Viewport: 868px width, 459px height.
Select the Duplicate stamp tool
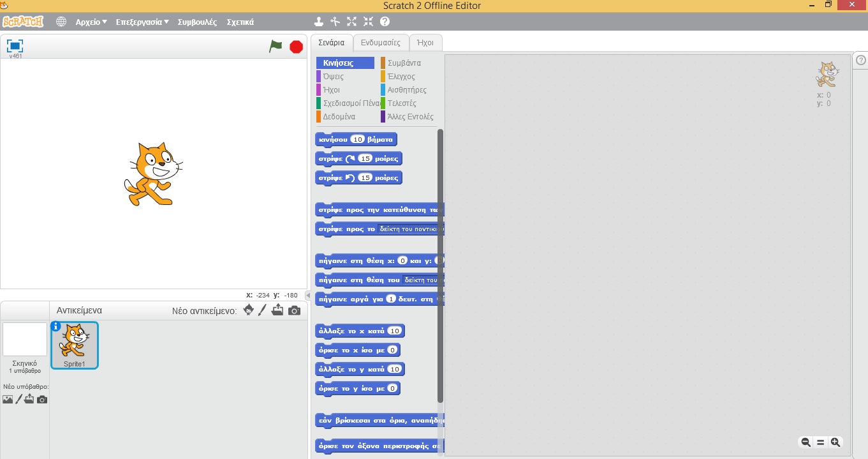tap(319, 22)
